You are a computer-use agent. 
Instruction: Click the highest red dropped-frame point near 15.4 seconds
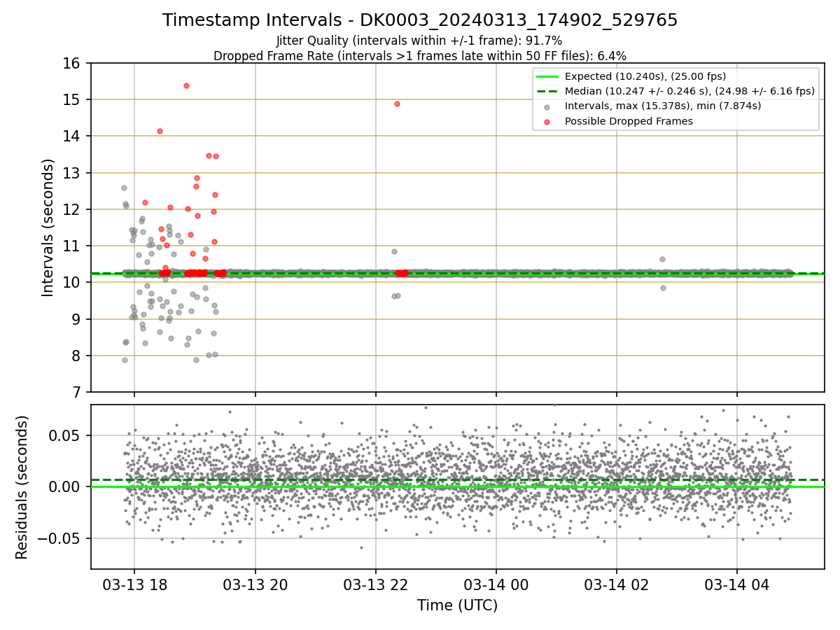coord(186,85)
